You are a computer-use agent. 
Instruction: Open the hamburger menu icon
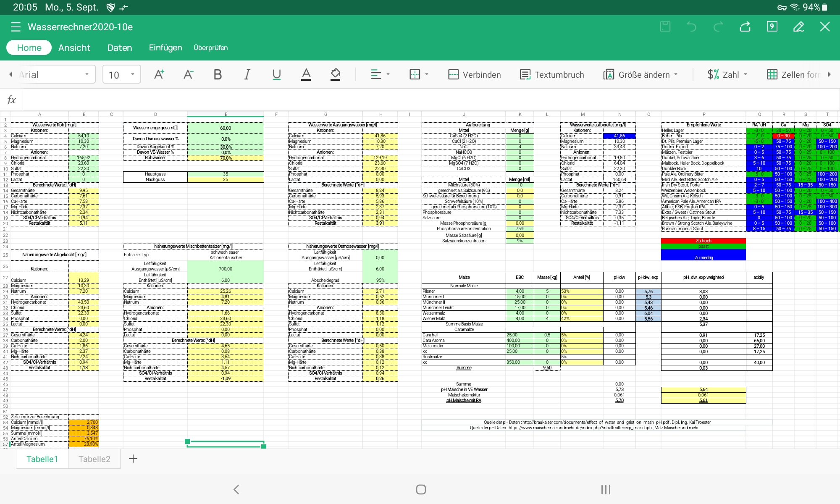pyautogui.click(x=16, y=27)
